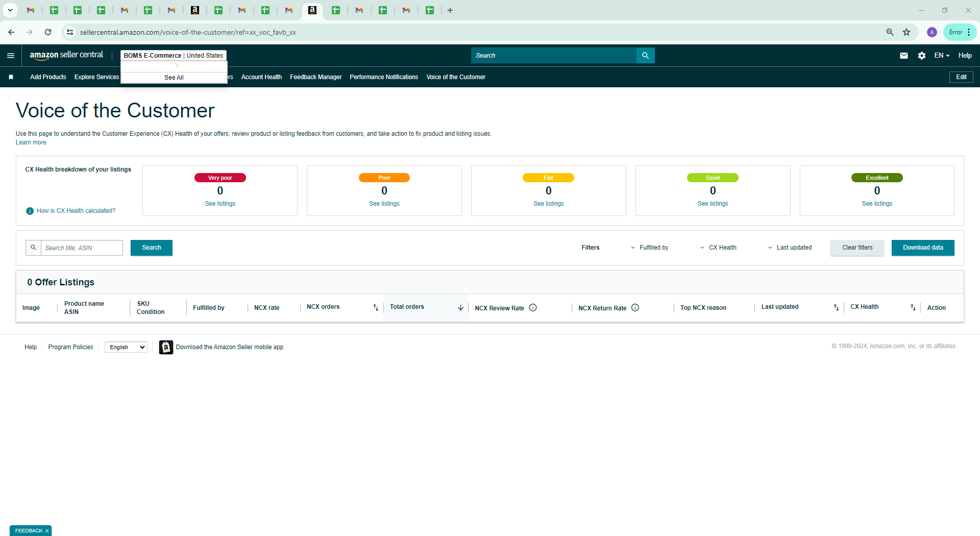Image resolution: width=980 pixels, height=536 pixels.
Task: Expand the Last updated filter
Action: 790,248
